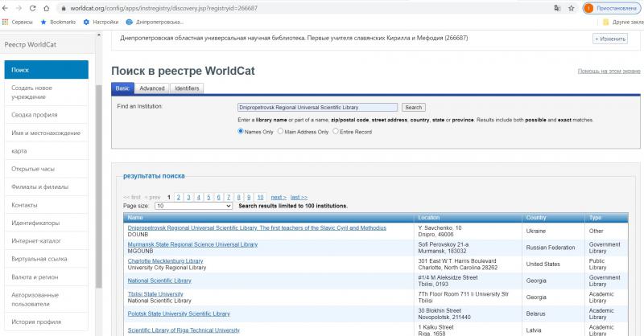644x336 pixels.
Task: Click the next > pagination link
Action: [x=279, y=197]
